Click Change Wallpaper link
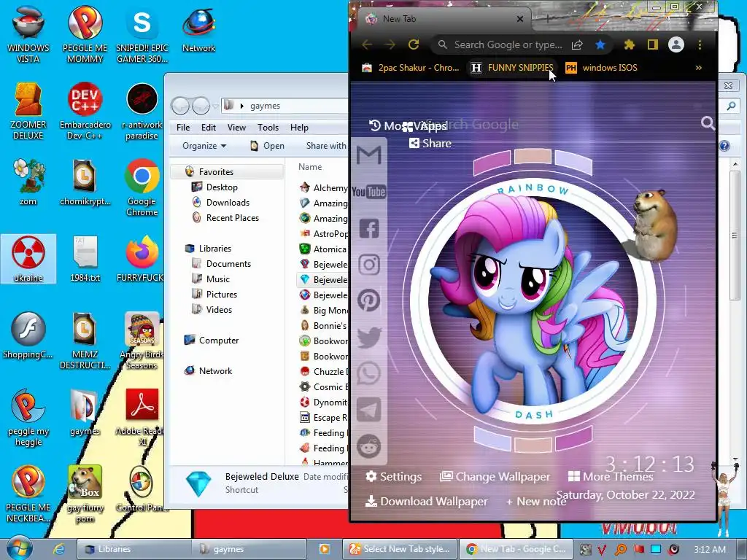 (x=495, y=476)
